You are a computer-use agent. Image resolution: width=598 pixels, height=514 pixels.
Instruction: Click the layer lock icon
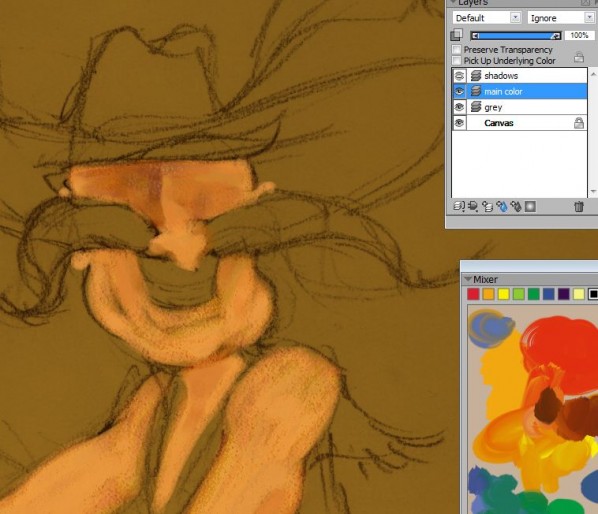coord(579,57)
